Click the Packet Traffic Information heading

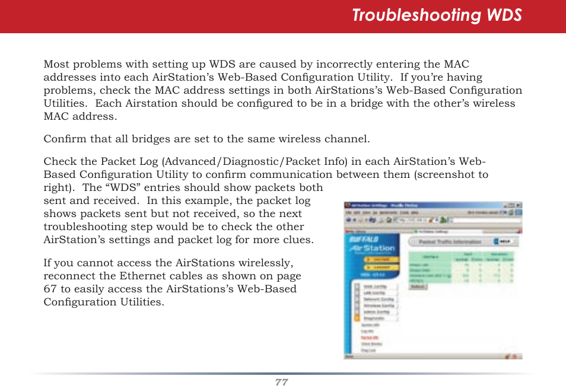[x=450, y=241]
